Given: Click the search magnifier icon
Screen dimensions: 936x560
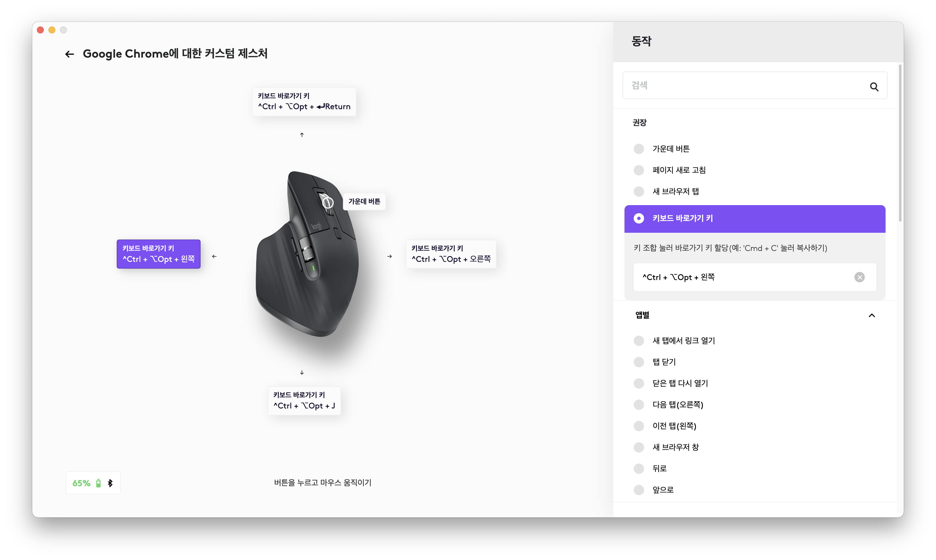Looking at the screenshot, I should click(874, 86).
